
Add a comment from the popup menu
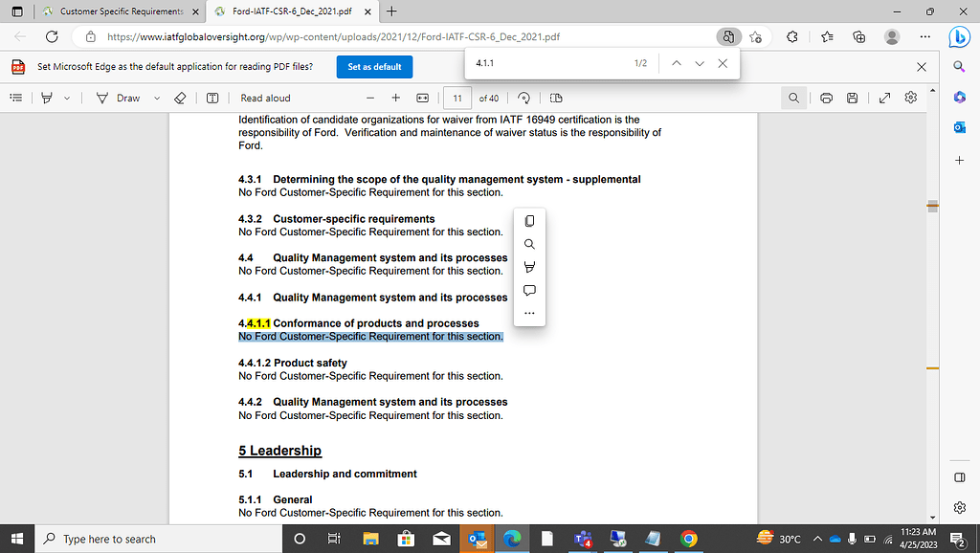point(529,290)
